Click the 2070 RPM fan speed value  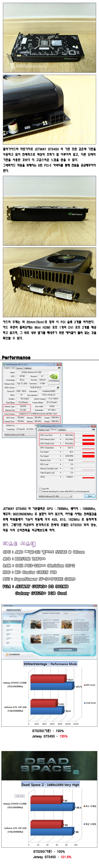point(69,456)
